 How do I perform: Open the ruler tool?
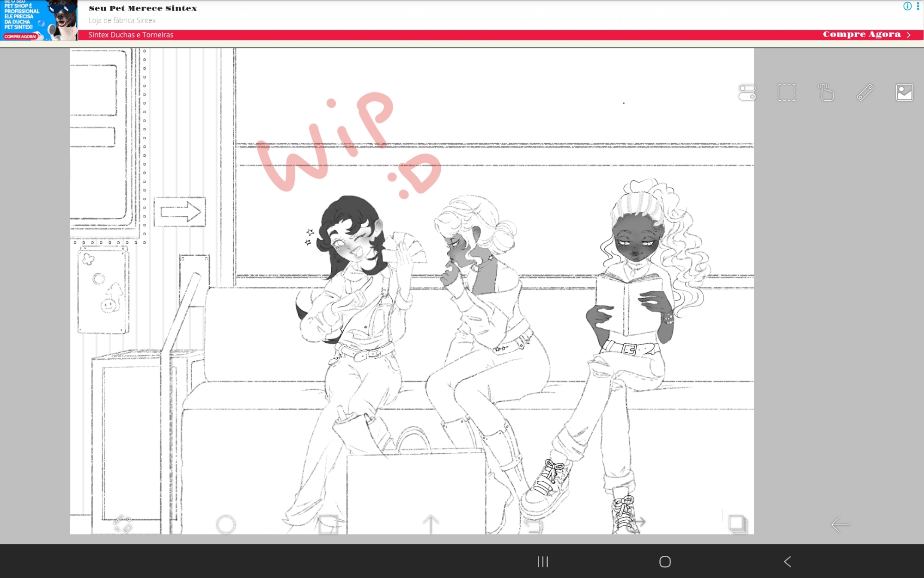point(865,92)
